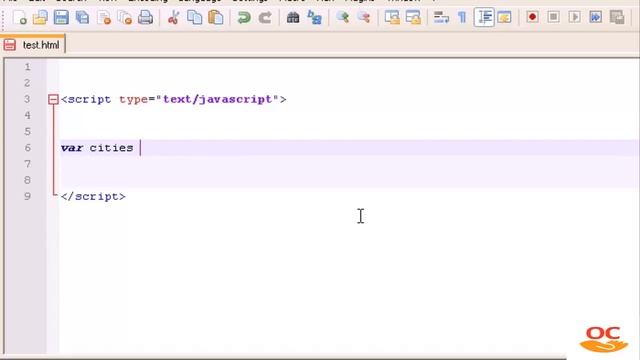
Task: Open the Replace dialog icon
Action: pyautogui.click(x=314, y=18)
